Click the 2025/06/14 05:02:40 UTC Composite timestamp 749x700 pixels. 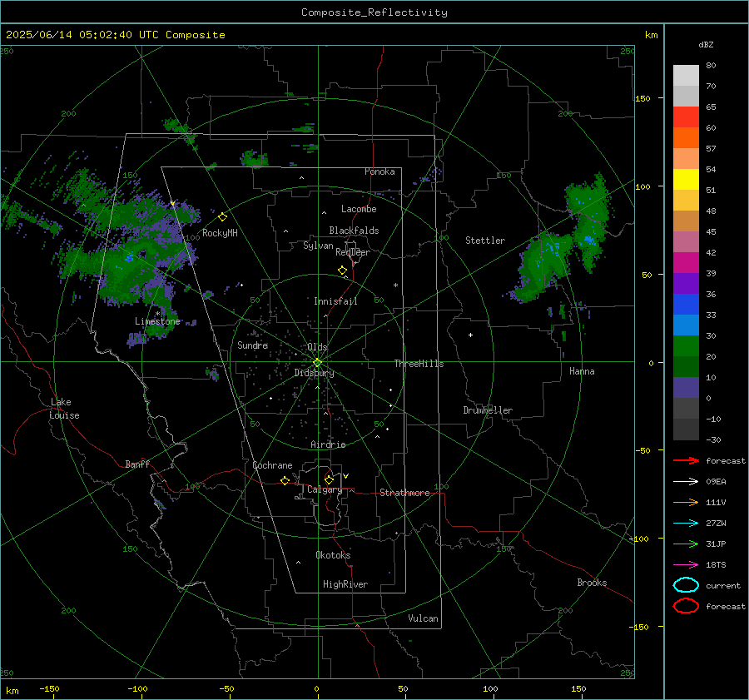116,35
